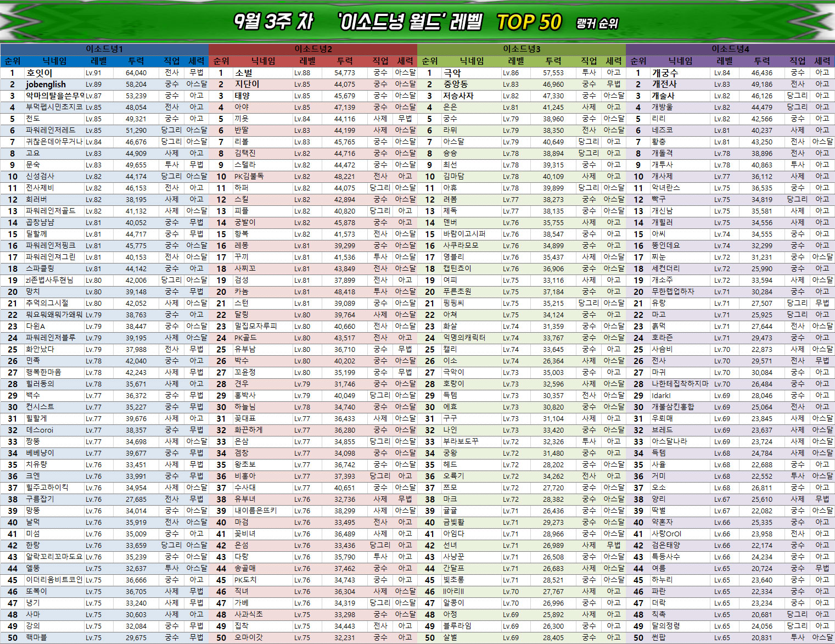835x644 pixels.
Task: Click nickname 소벌 in 이소드녕2
Action: (x=244, y=72)
